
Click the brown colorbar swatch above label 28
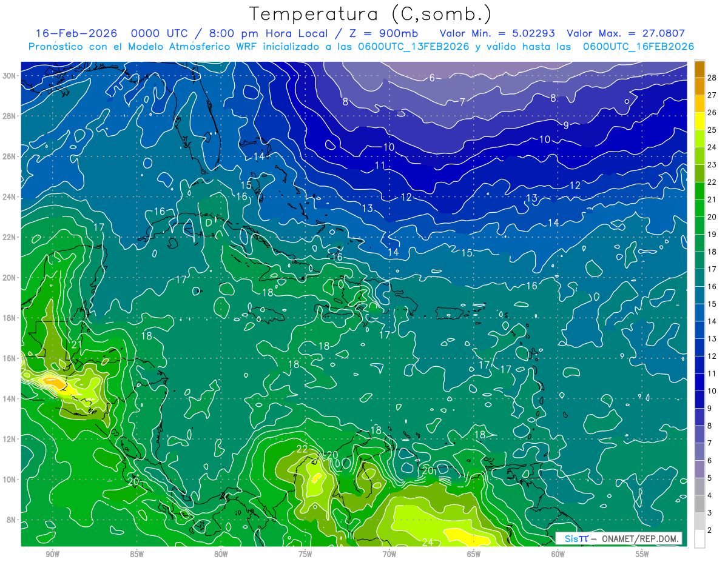tap(699, 69)
